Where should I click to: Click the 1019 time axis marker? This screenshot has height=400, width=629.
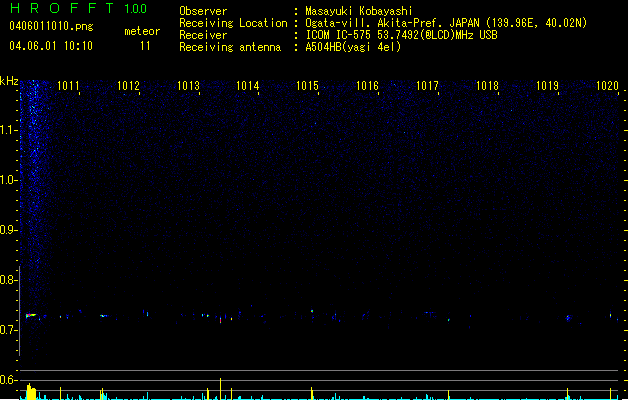coord(547,86)
